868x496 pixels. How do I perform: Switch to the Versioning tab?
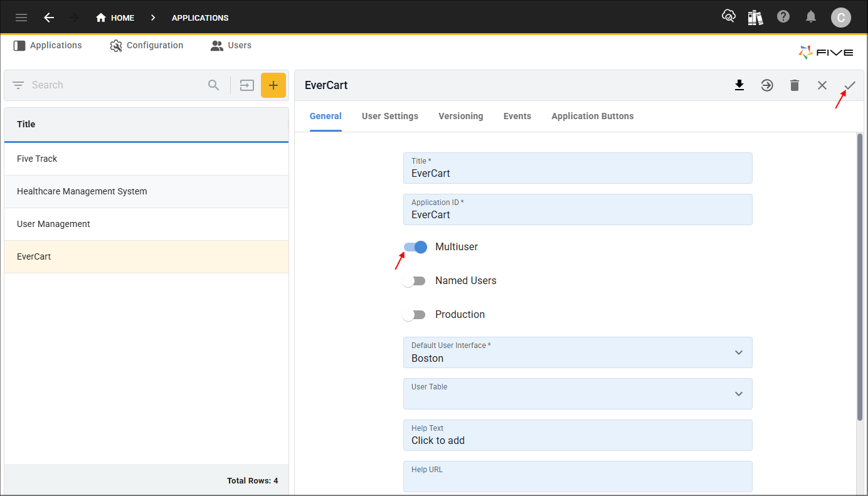click(460, 116)
